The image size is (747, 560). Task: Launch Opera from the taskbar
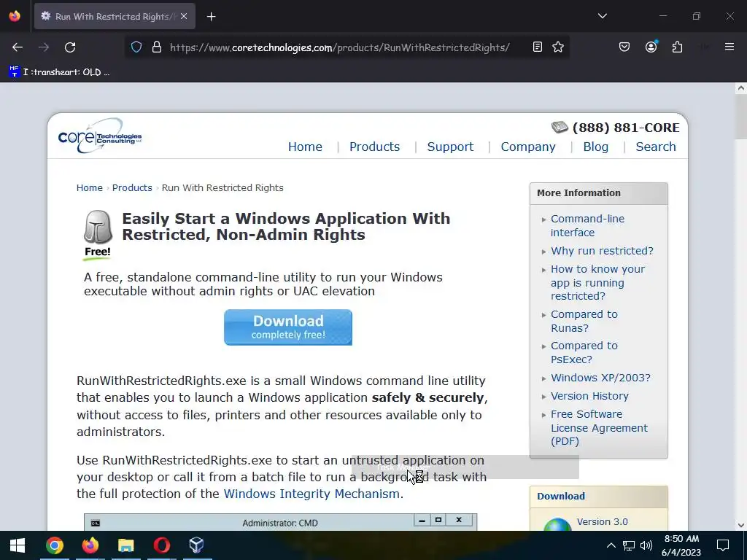[x=161, y=545]
